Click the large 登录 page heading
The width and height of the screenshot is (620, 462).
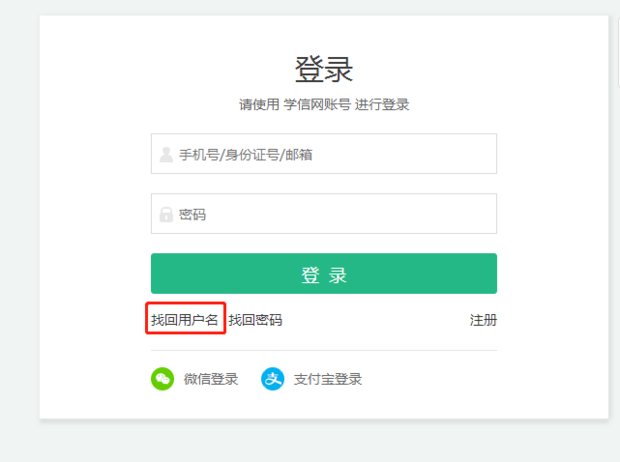click(324, 69)
